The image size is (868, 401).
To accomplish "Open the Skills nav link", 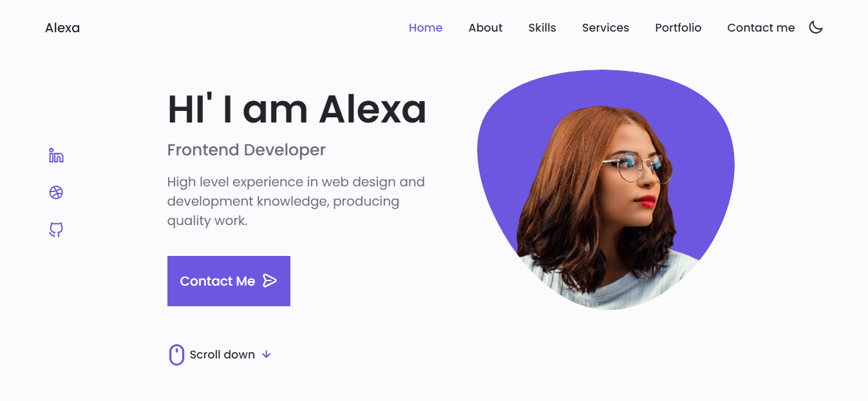I will [542, 28].
